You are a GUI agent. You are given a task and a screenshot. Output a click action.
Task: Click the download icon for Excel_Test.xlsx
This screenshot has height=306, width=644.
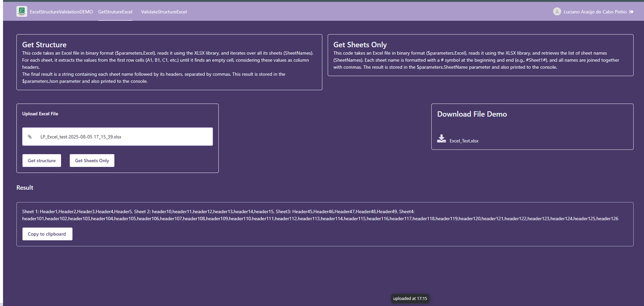coord(441,139)
